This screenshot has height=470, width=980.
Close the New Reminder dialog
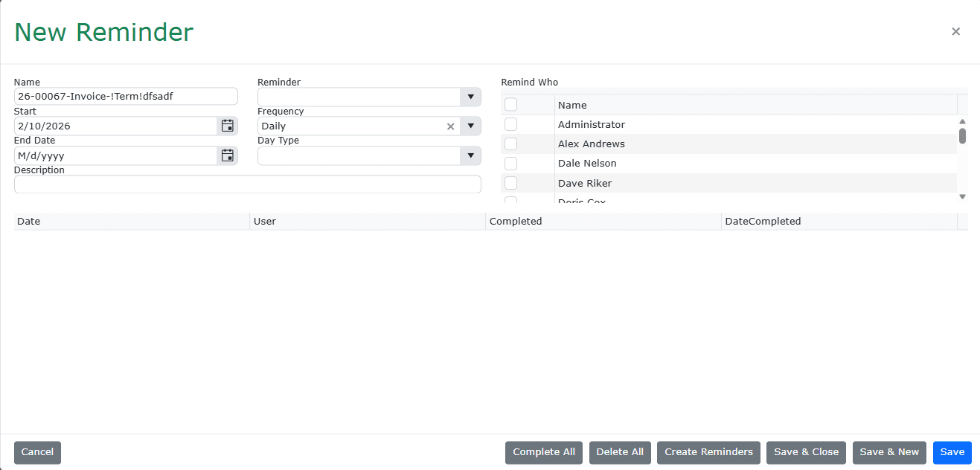(955, 31)
